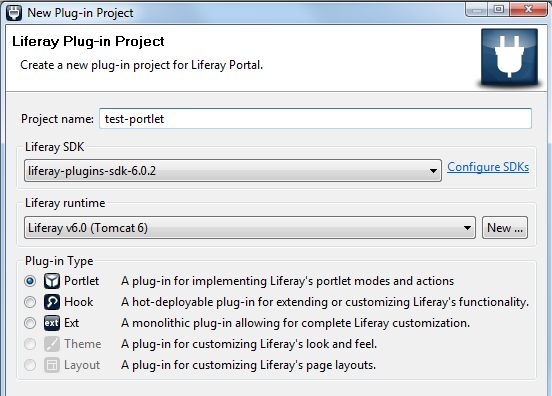
Task: Click the large plug banner icon
Action: point(509,57)
